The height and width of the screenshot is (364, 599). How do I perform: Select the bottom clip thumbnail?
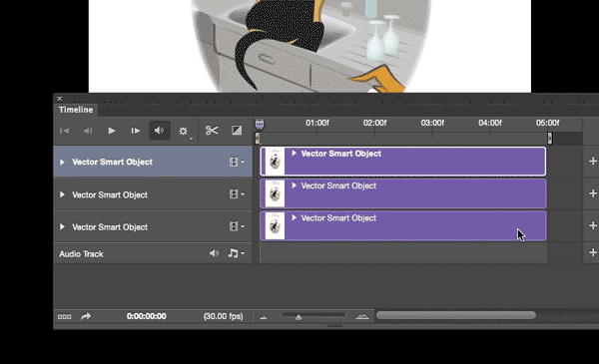coord(275,226)
